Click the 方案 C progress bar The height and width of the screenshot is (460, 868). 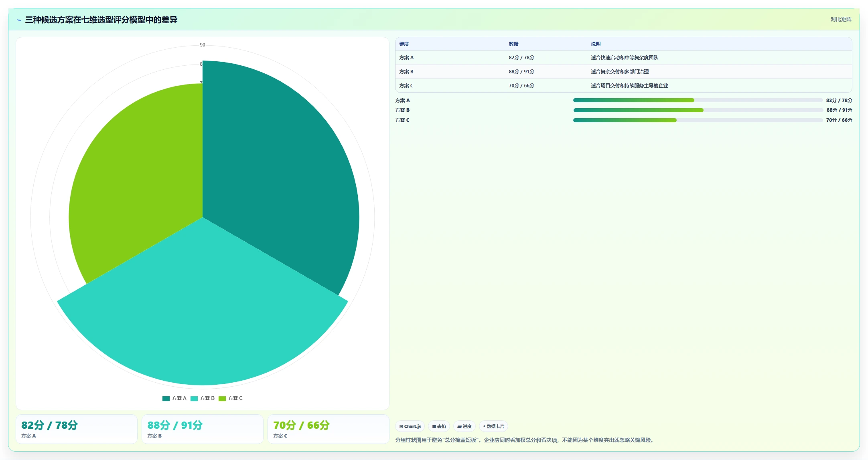coord(698,120)
